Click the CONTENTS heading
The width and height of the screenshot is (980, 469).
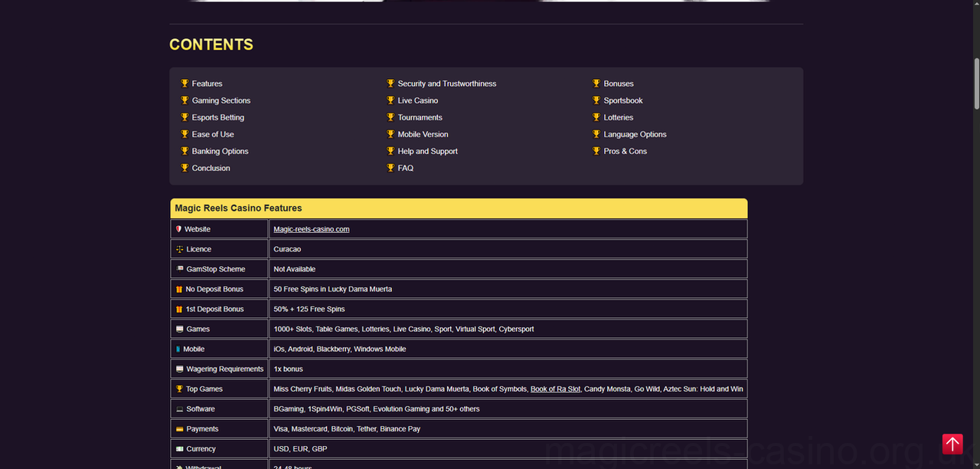[211, 44]
